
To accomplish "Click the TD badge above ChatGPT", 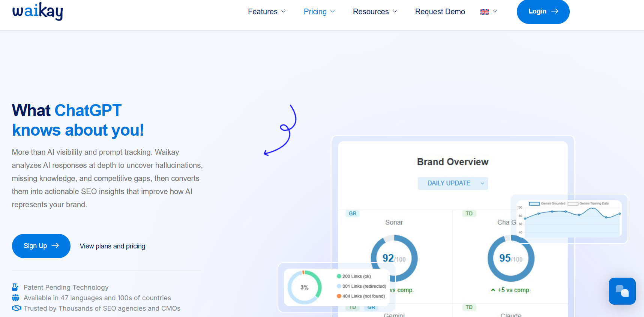I will pos(469,214).
